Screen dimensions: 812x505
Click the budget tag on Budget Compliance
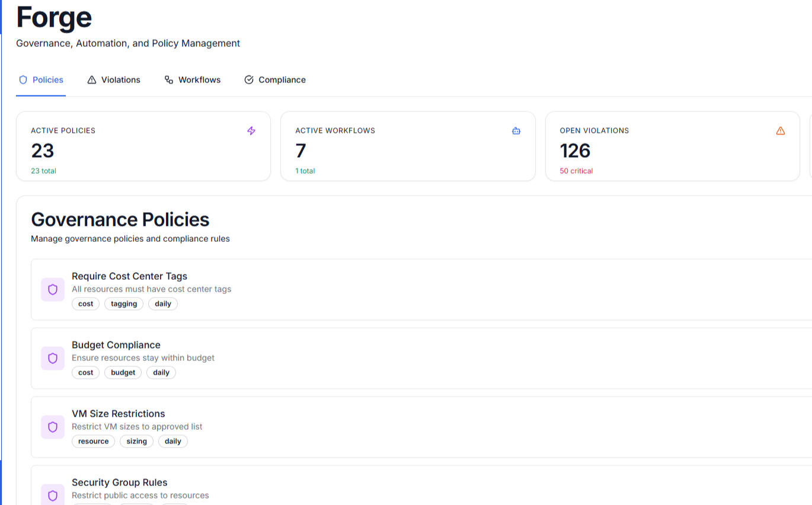[x=123, y=372]
